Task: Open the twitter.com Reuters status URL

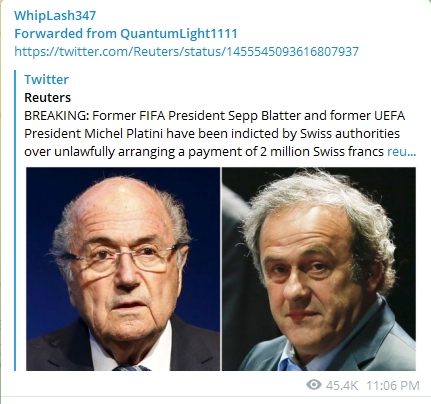Action: click(186, 51)
